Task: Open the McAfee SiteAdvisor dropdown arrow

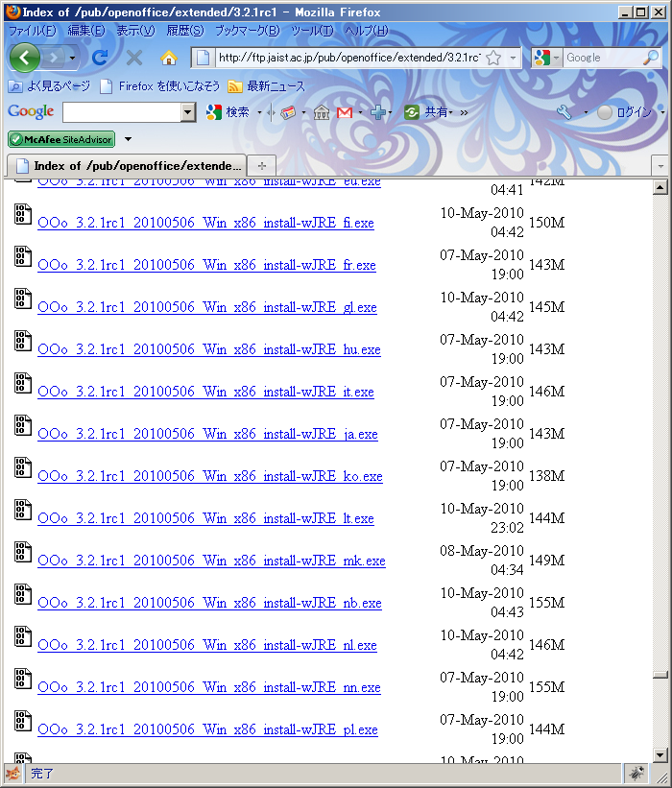Action: point(128,139)
